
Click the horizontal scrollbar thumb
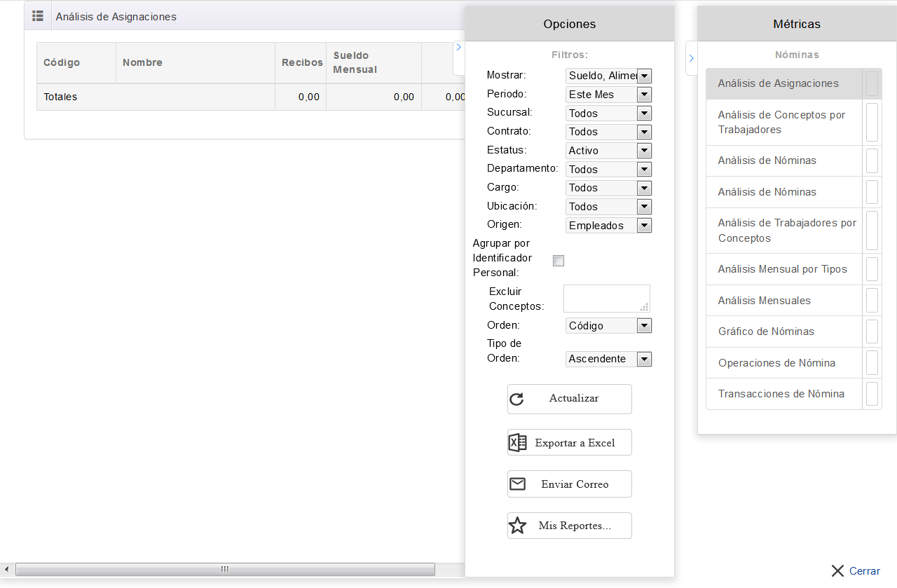pyautogui.click(x=224, y=569)
